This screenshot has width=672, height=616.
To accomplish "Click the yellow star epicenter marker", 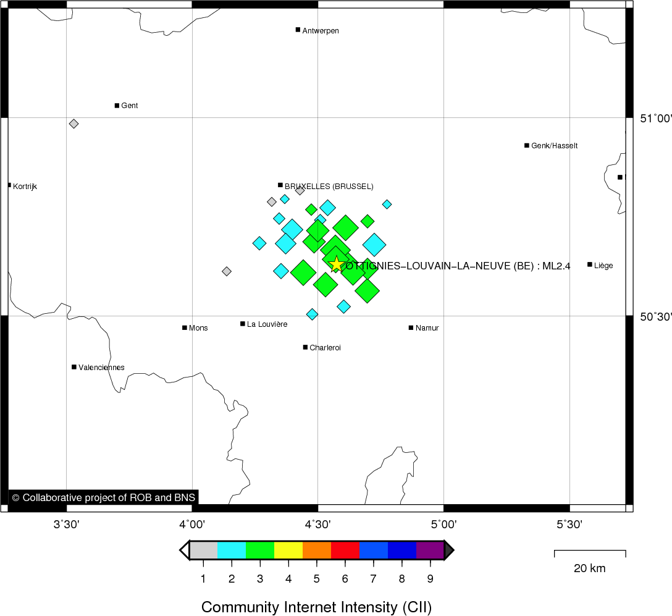I will [x=335, y=264].
